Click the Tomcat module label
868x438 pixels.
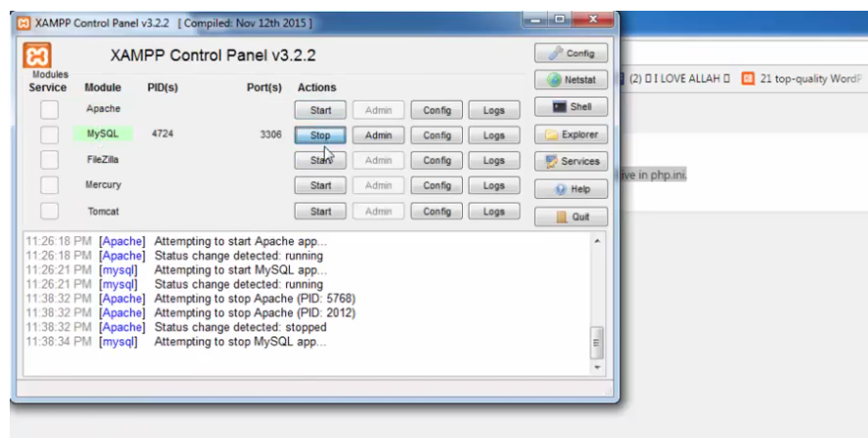(x=103, y=212)
